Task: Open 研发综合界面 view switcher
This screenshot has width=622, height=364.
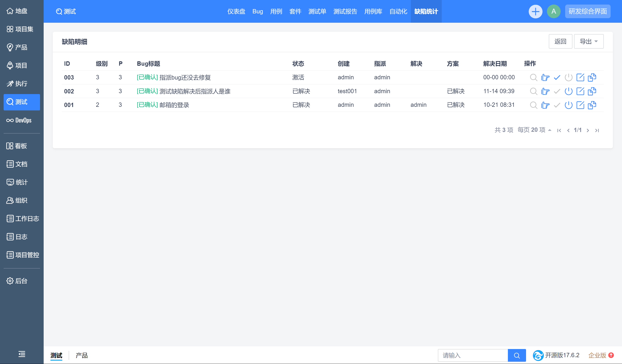Action: [x=588, y=11]
